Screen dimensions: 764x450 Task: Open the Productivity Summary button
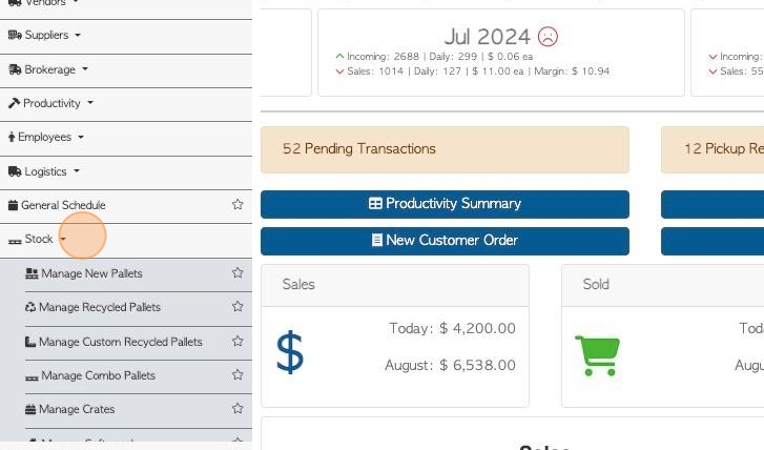point(445,204)
